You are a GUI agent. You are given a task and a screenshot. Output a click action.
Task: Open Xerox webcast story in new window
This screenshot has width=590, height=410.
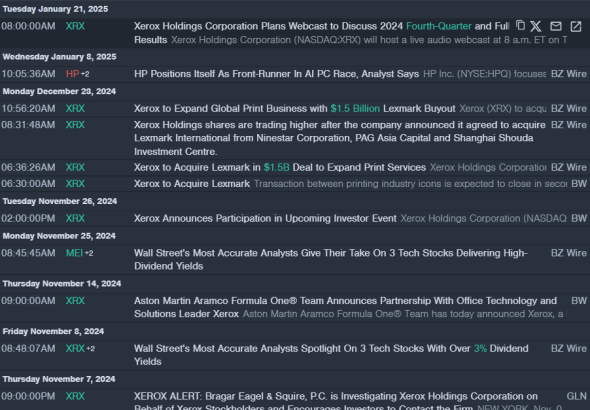point(576,26)
